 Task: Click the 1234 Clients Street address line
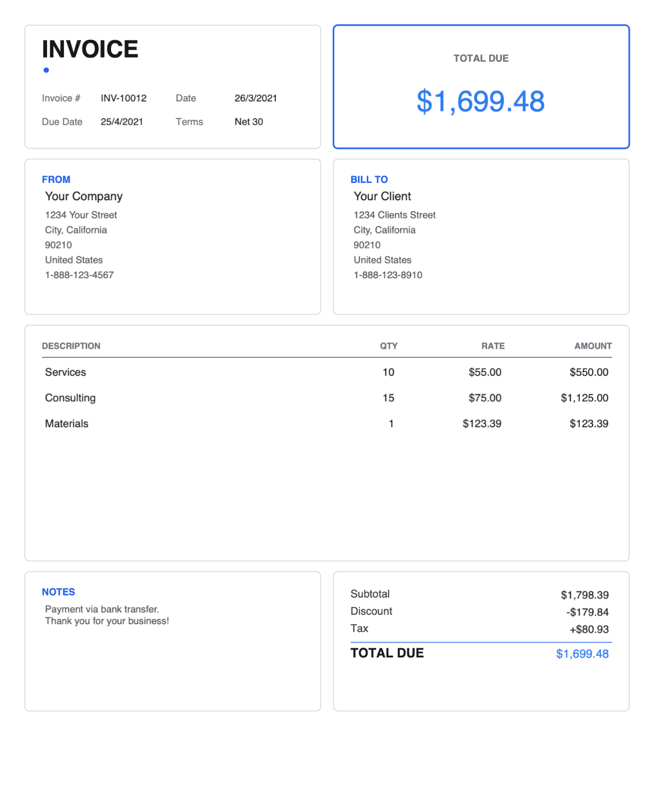tap(394, 215)
